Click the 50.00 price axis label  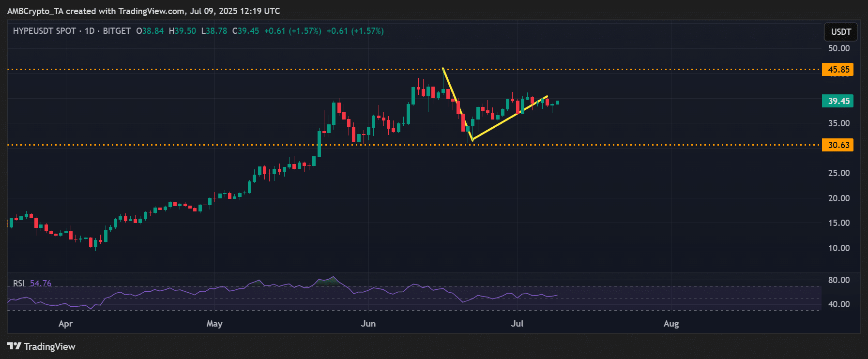click(838, 48)
